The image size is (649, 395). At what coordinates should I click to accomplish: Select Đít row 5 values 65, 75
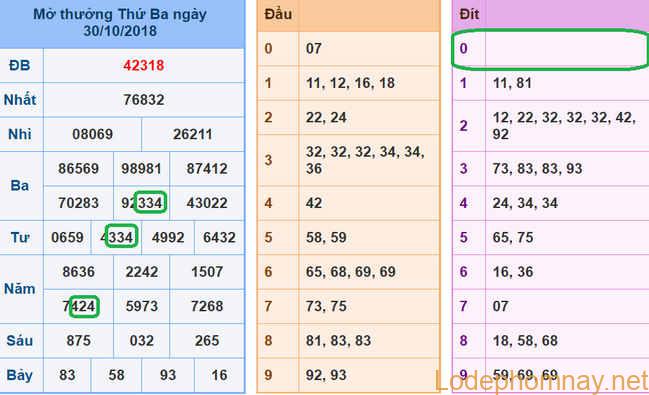tap(513, 237)
